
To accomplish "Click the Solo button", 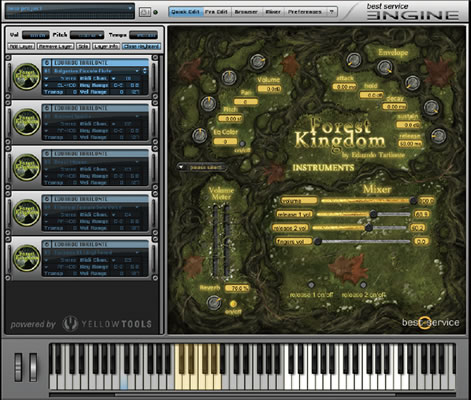I will pyautogui.click(x=83, y=46).
